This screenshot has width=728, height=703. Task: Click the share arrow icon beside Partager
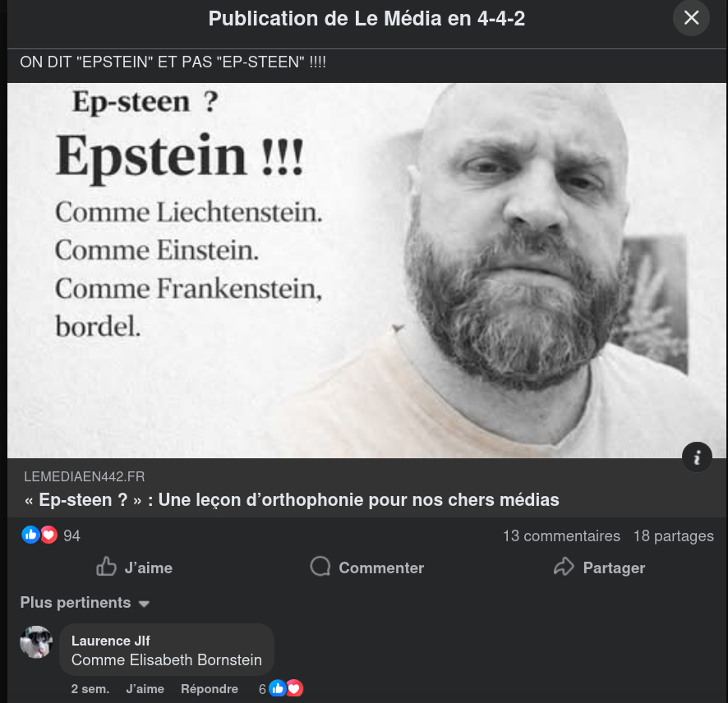pos(564,567)
